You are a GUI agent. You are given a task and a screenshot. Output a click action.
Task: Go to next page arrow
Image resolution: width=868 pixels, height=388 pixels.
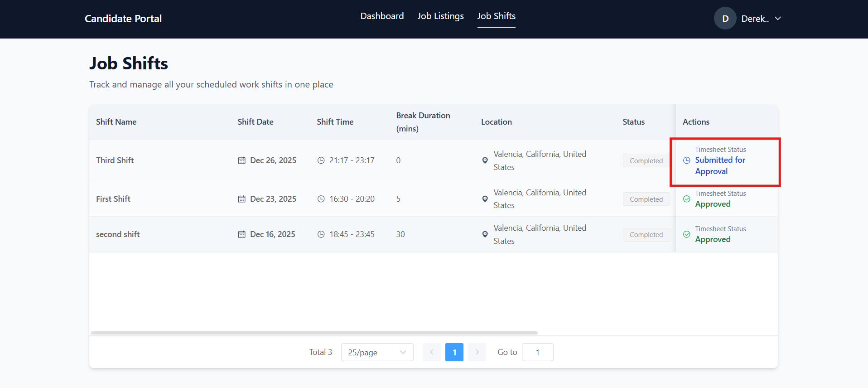coord(477,352)
